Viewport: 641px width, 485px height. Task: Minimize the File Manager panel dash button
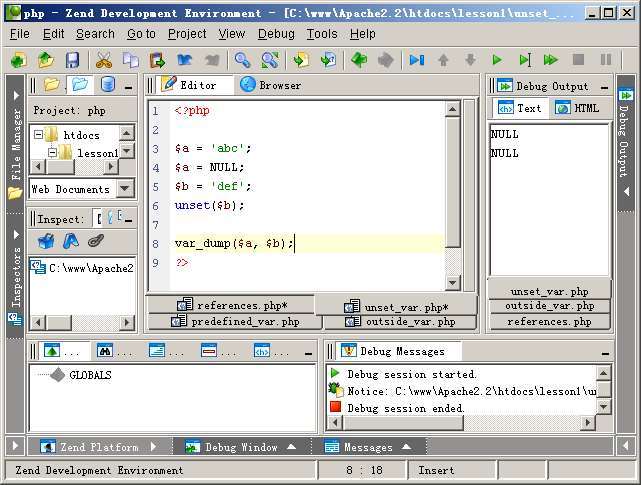pos(128,87)
